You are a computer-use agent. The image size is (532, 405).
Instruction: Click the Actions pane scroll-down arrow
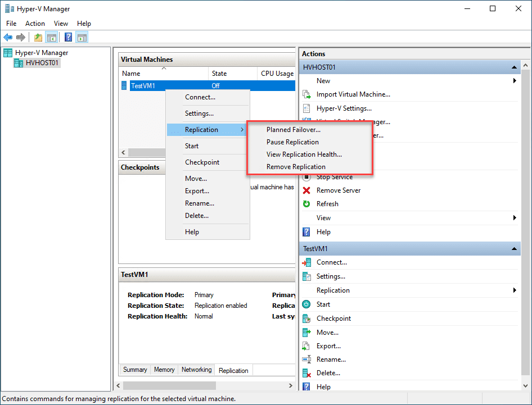pos(526,386)
